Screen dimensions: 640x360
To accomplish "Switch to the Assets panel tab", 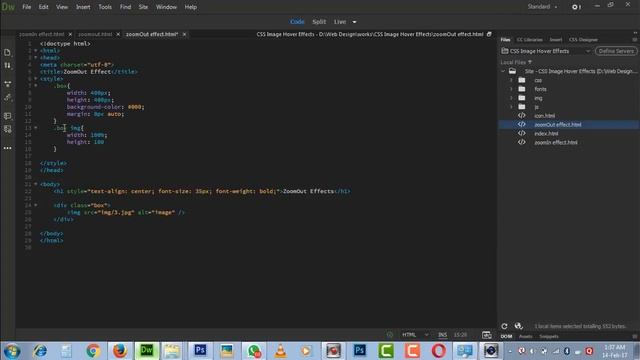I will (525, 336).
